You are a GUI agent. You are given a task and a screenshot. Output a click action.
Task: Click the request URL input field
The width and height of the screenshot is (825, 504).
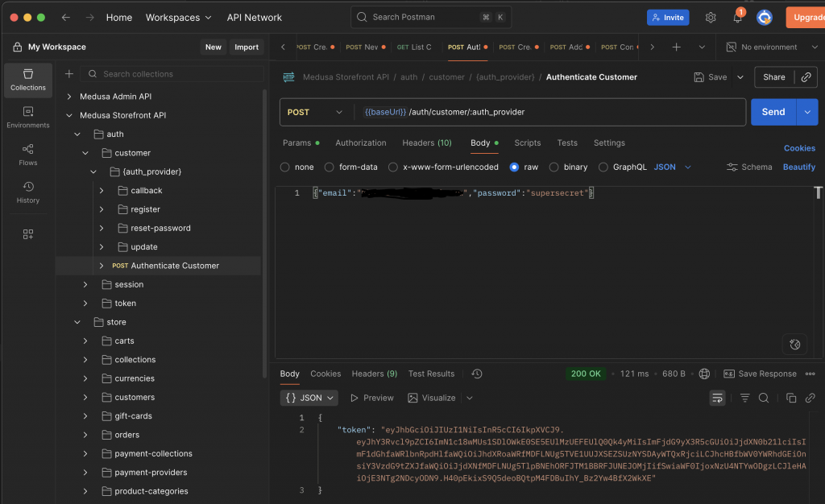[549, 113]
